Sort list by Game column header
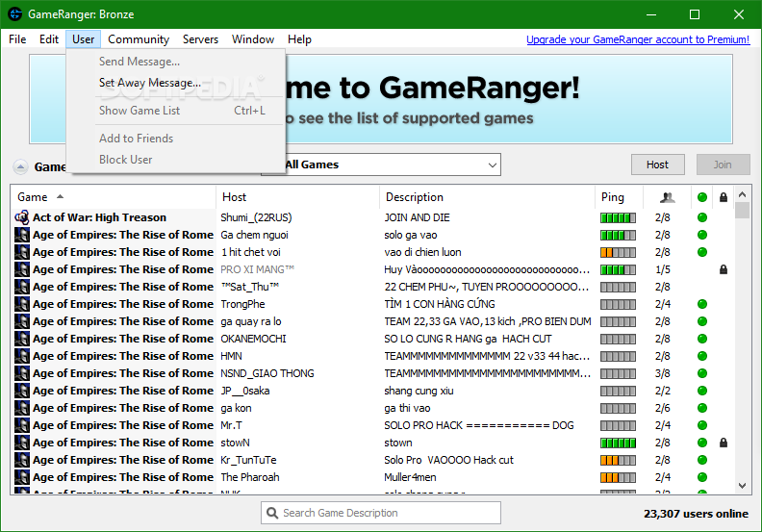The image size is (762, 532). tap(113, 197)
